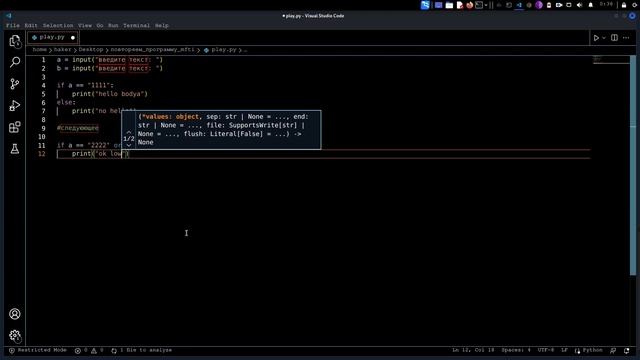Viewport: 640px width, 360px height.
Task: Open the Source Control view
Action: coord(15,84)
